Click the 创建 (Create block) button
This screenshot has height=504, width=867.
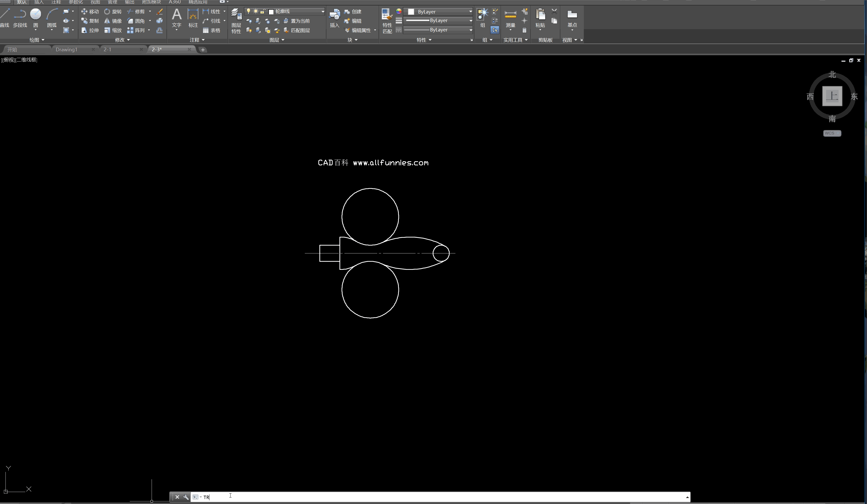point(353,11)
